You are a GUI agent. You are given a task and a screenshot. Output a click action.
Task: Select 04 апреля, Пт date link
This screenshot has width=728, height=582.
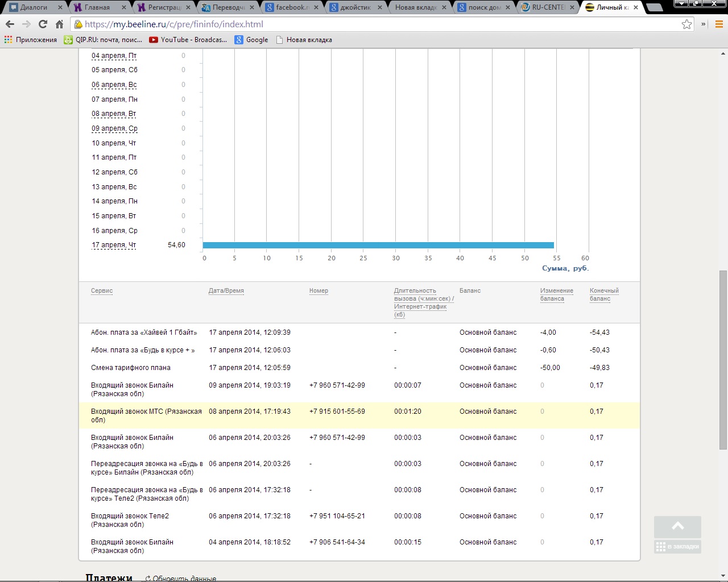point(114,56)
